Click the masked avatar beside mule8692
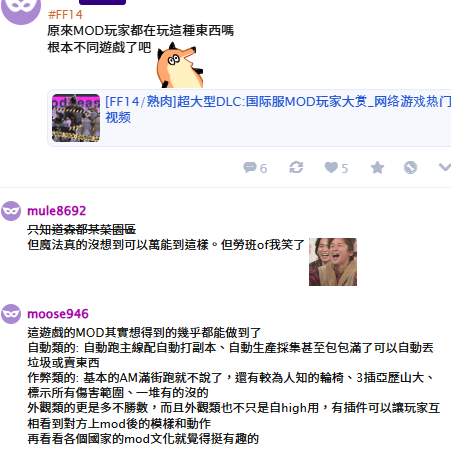Viewport: 451px width, 449px height. click(11, 211)
